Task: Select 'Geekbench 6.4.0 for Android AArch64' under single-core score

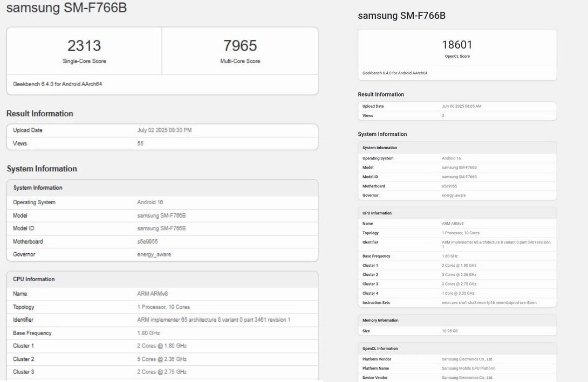Action: click(57, 84)
